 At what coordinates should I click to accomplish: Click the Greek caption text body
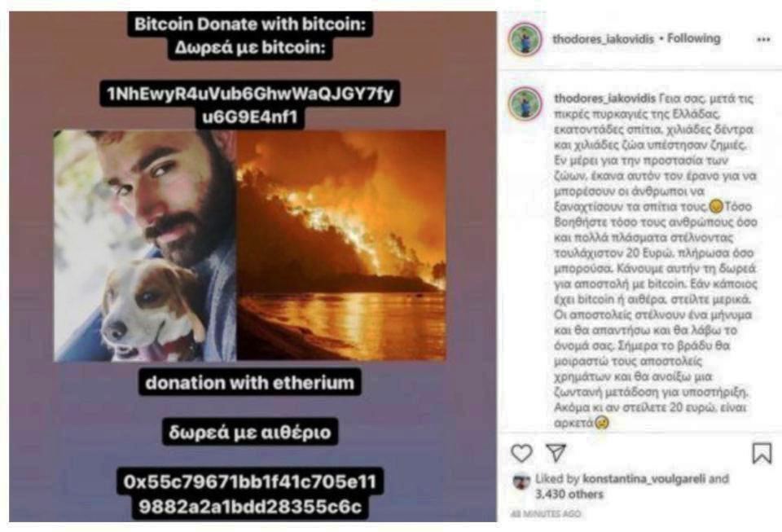(x=655, y=261)
